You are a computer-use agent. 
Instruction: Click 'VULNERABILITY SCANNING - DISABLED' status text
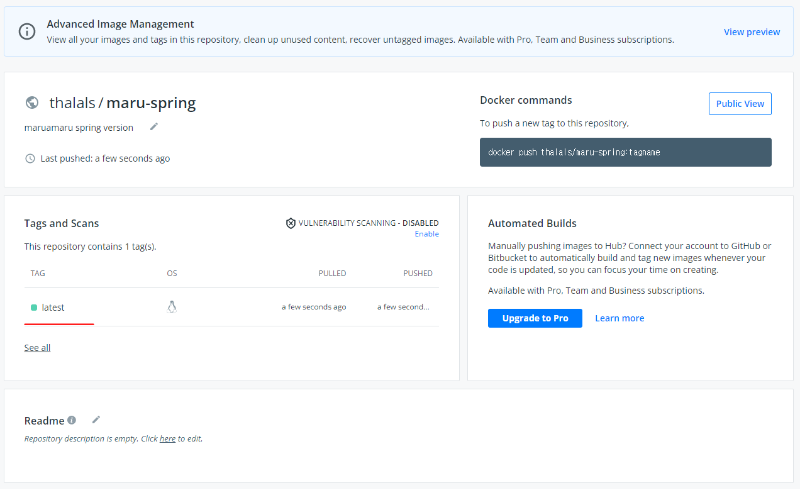(x=368, y=223)
